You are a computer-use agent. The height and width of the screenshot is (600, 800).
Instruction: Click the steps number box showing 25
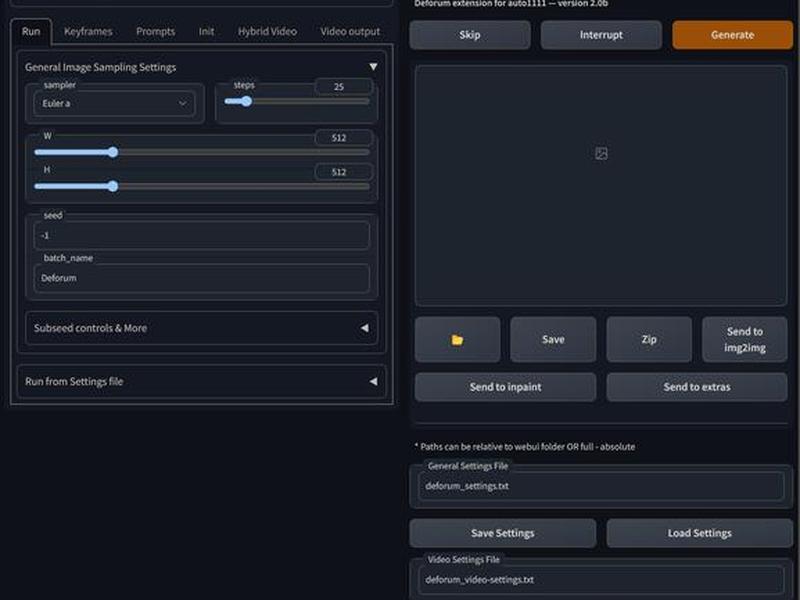[x=343, y=87]
